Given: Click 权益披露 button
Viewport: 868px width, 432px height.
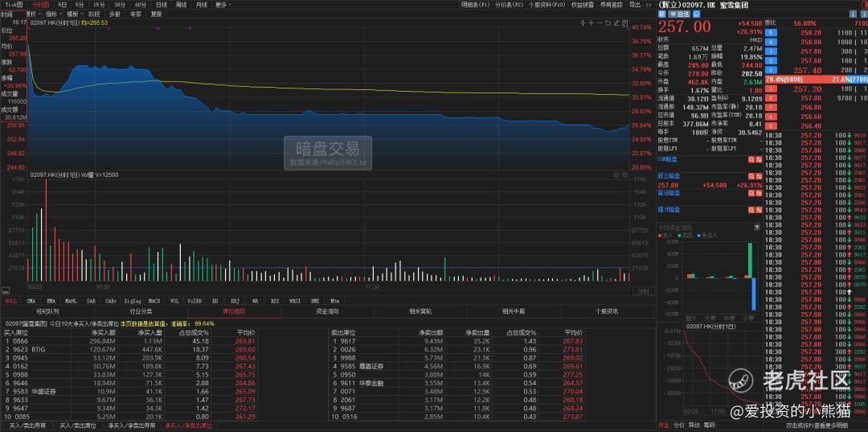Looking at the screenshot, I should (583, 5).
